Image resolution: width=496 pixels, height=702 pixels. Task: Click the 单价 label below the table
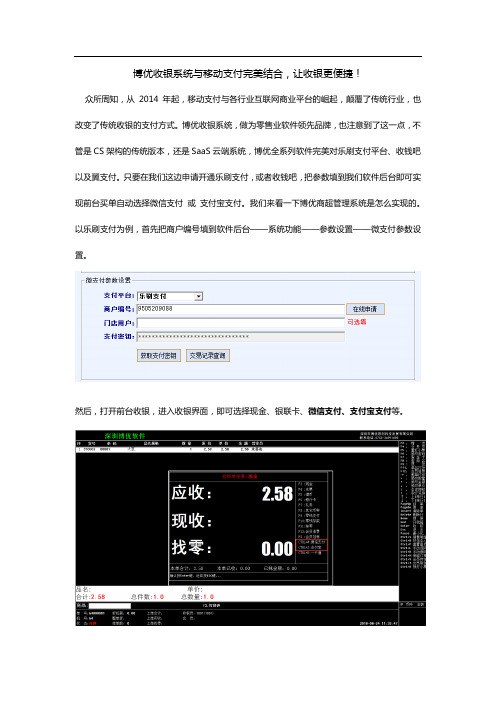point(195,590)
